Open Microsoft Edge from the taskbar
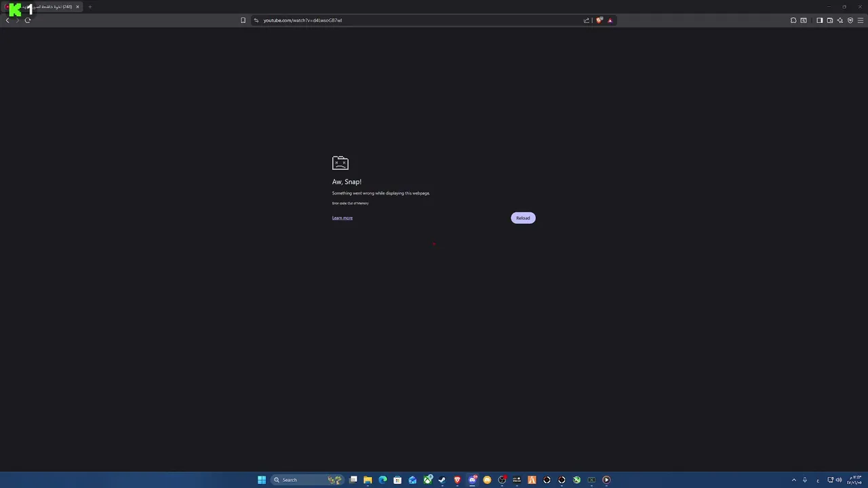The image size is (868, 488). click(382, 480)
